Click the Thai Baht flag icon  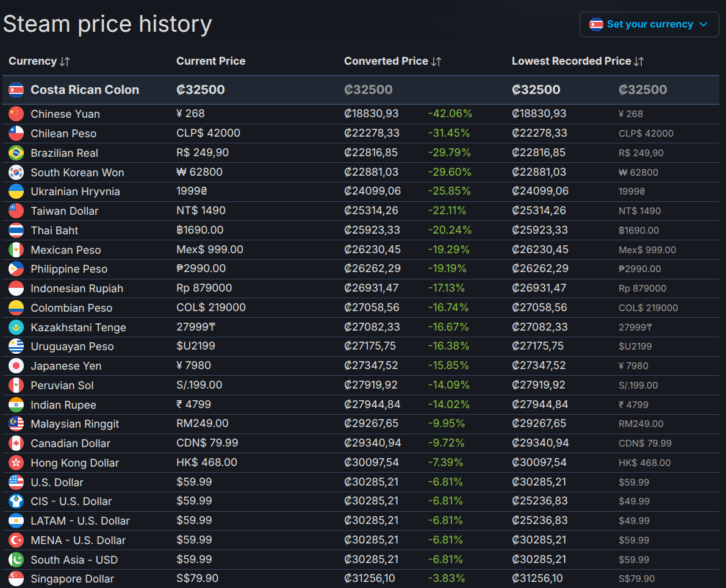pyautogui.click(x=16, y=230)
